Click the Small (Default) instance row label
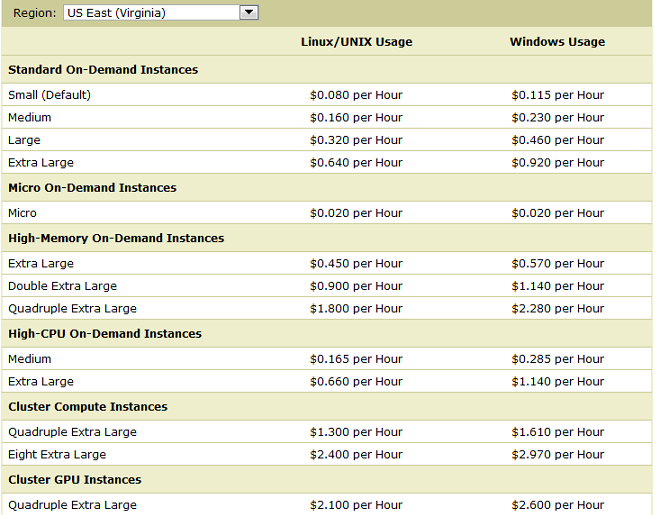Screen dimensions: 658x515 (49, 95)
